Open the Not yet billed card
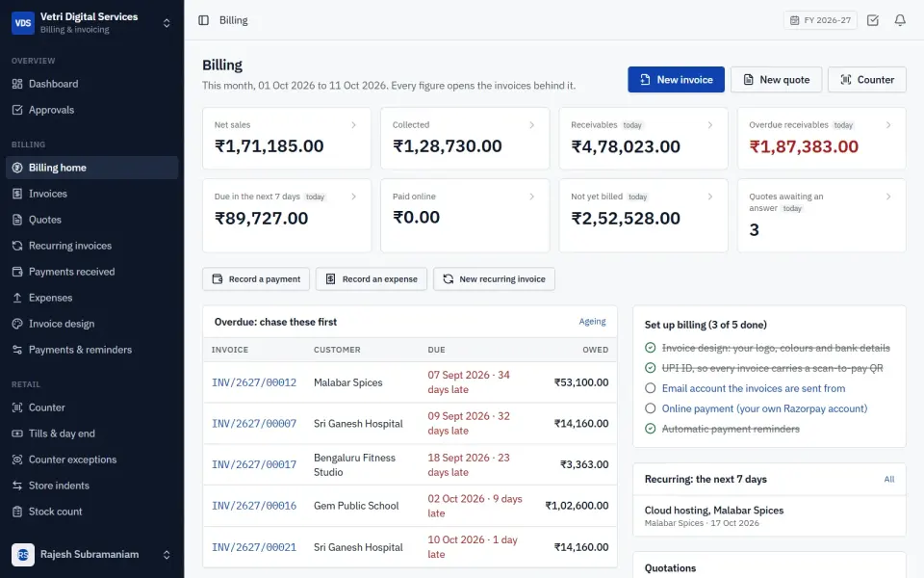Screen dimensions: 924x578 tap(644, 215)
